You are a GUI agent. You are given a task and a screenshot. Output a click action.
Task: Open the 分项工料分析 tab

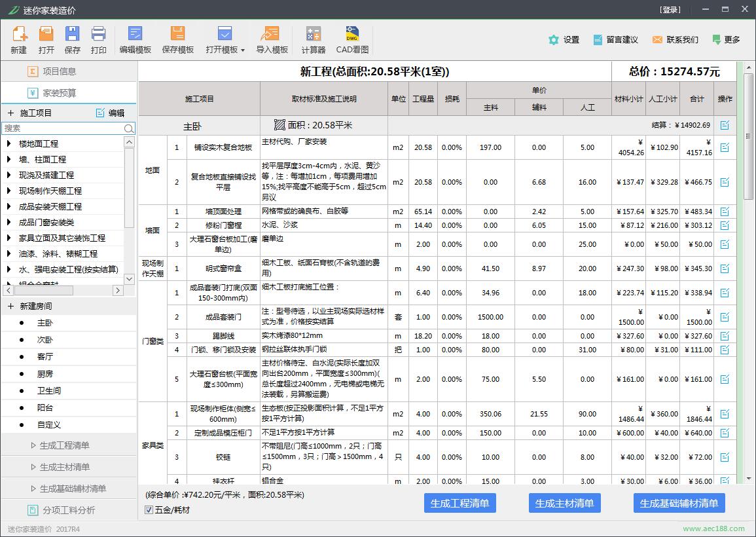pos(68,510)
